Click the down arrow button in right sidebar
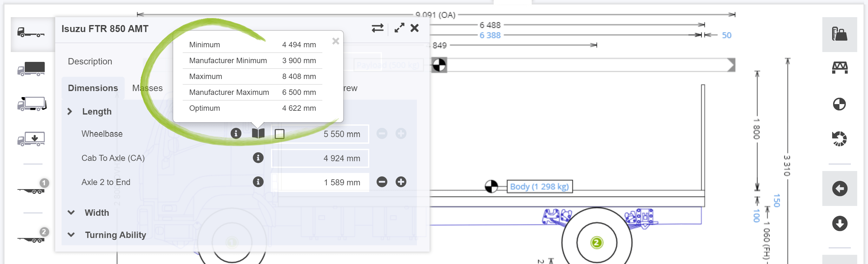Viewport: 868px width, 264px height. pos(839,223)
